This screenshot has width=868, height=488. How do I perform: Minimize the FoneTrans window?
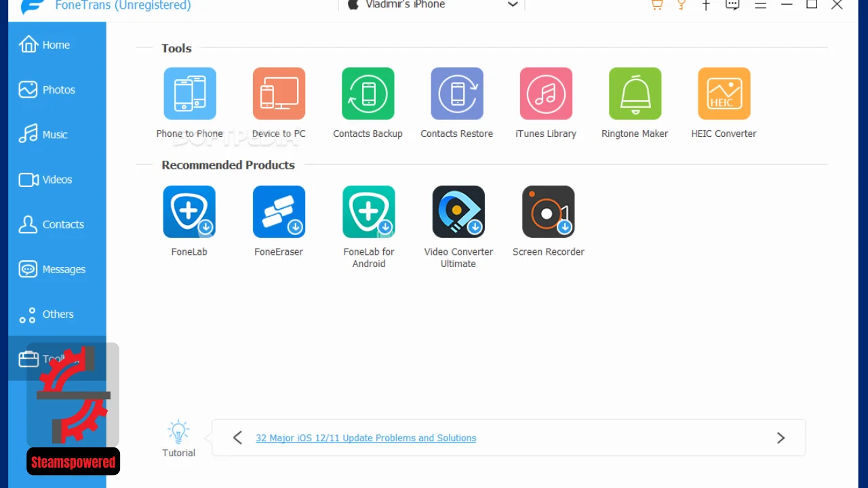pos(787,5)
